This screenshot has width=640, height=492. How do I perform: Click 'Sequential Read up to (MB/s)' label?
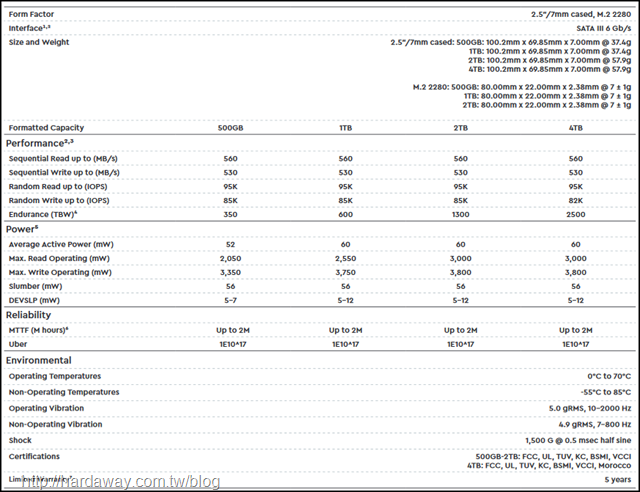click(x=63, y=158)
